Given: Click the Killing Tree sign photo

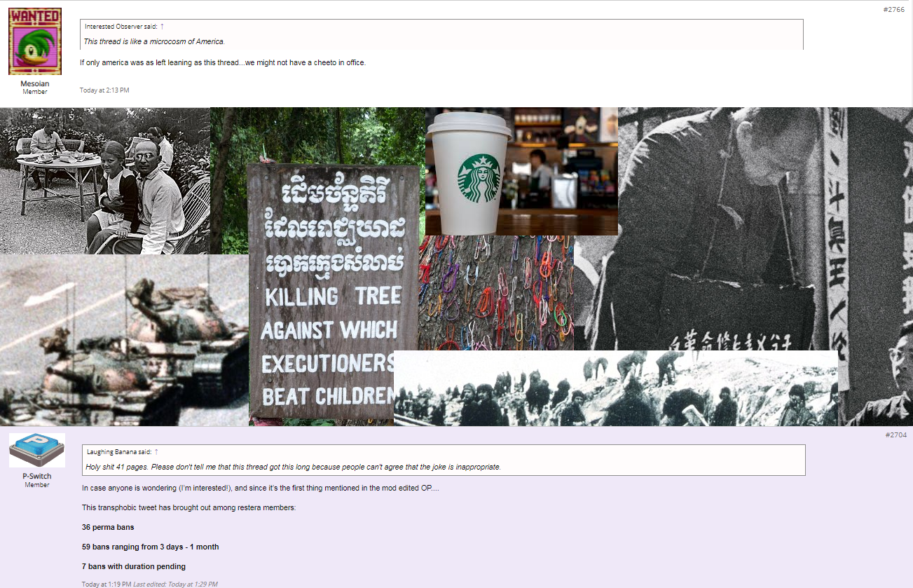Looking at the screenshot, I should (x=333, y=293).
